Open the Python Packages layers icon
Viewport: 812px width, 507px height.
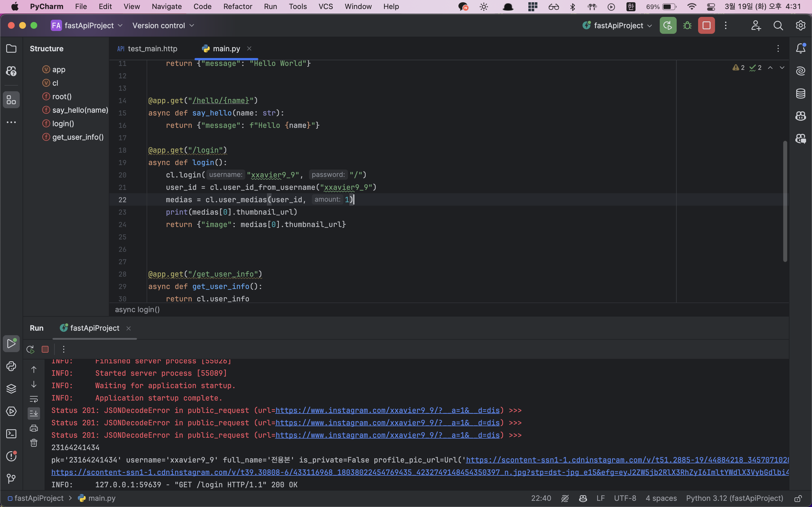(x=11, y=389)
